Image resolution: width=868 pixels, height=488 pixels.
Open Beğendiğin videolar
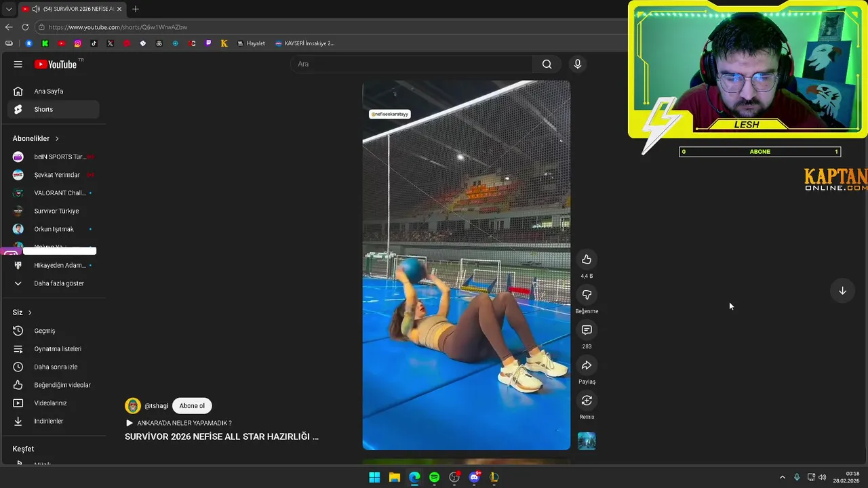pos(53,385)
